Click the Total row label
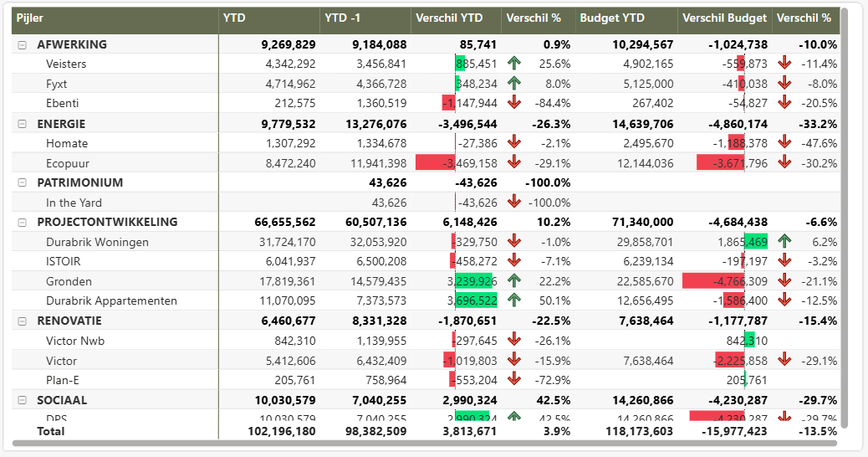 pos(50,432)
